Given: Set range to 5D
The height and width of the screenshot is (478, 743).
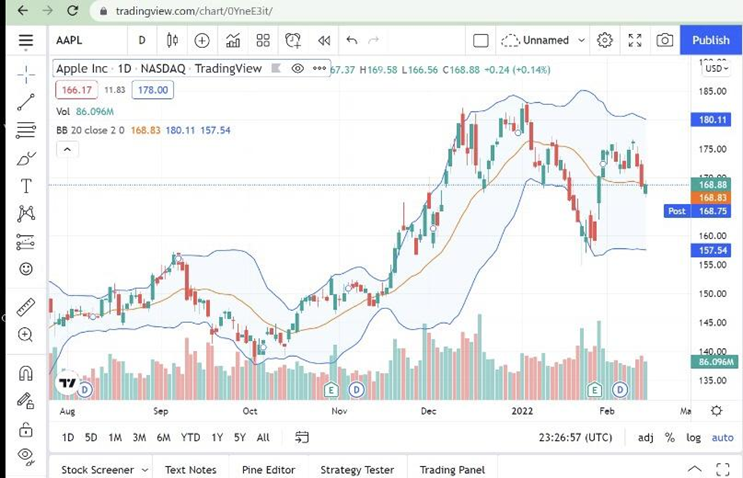Looking at the screenshot, I should tap(91, 437).
